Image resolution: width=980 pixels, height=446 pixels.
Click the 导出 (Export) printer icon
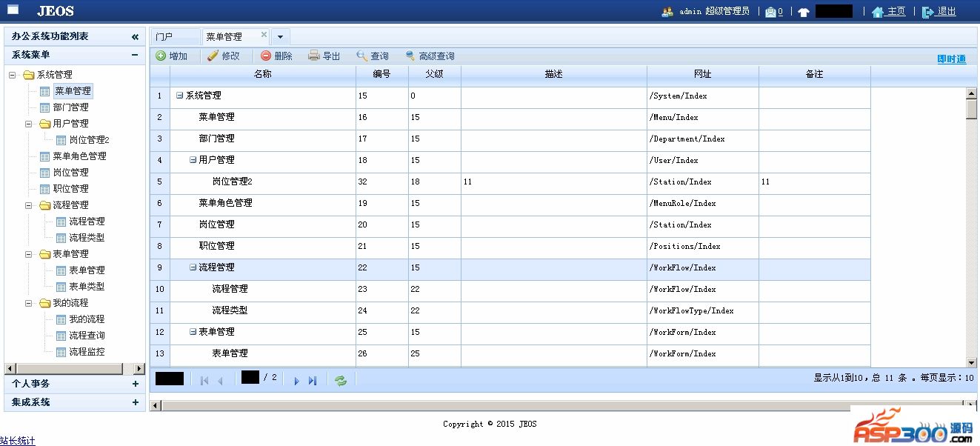tap(314, 56)
